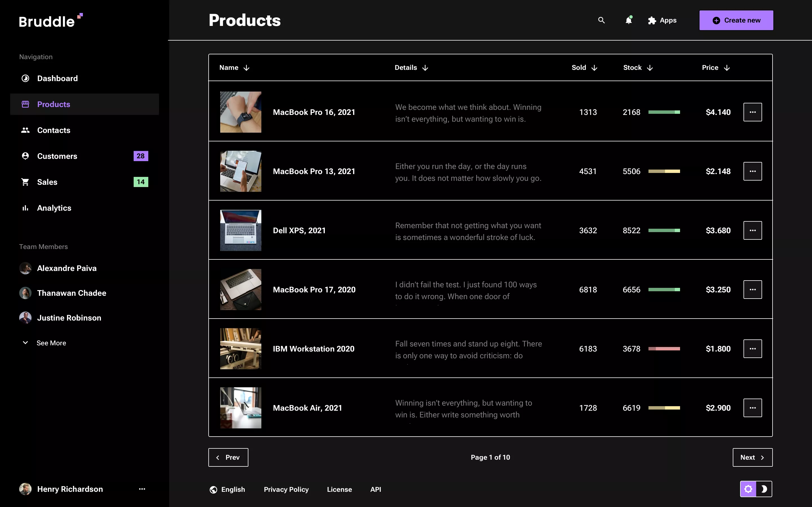Switch to the Customers section

[57, 156]
